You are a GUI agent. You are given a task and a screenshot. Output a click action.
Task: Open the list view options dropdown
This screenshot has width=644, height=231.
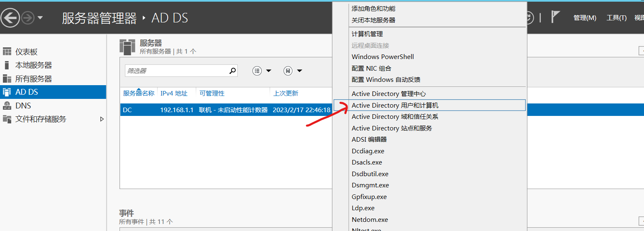[262, 71]
